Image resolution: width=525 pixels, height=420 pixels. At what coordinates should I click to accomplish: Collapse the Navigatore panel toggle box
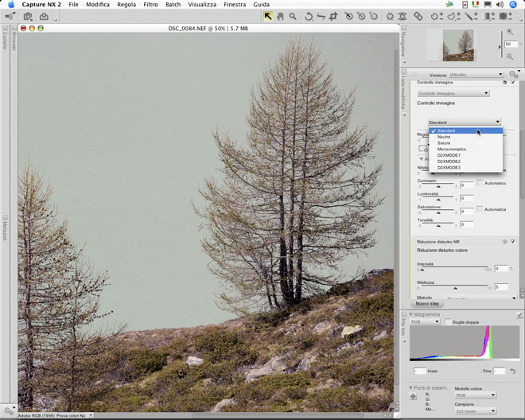(x=404, y=28)
